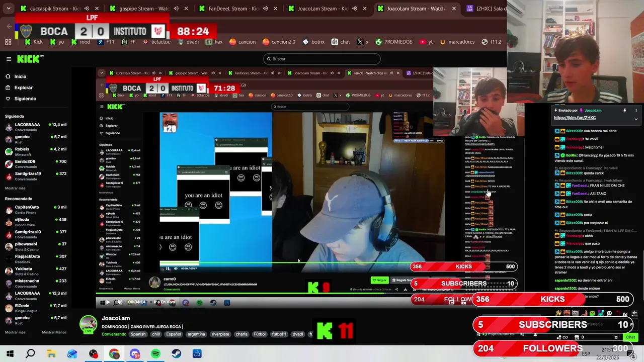Open File Explorer from taskbar
Viewport: 644px width, 362px height.
tap(51, 354)
